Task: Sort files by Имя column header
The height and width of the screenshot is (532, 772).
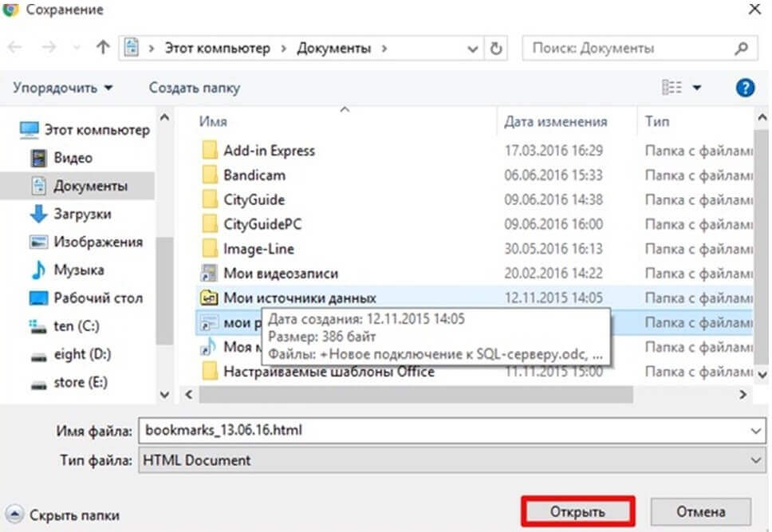Action: click(214, 122)
